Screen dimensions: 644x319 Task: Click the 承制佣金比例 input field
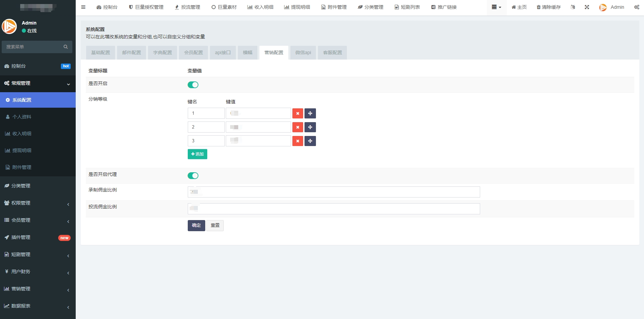334,192
